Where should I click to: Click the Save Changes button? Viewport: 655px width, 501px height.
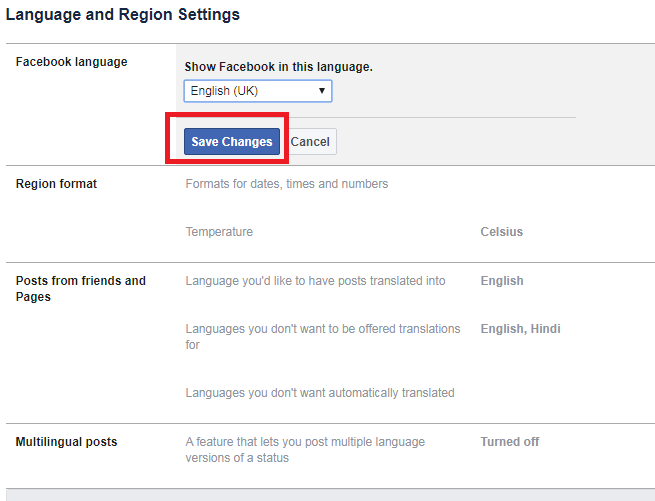(x=232, y=142)
